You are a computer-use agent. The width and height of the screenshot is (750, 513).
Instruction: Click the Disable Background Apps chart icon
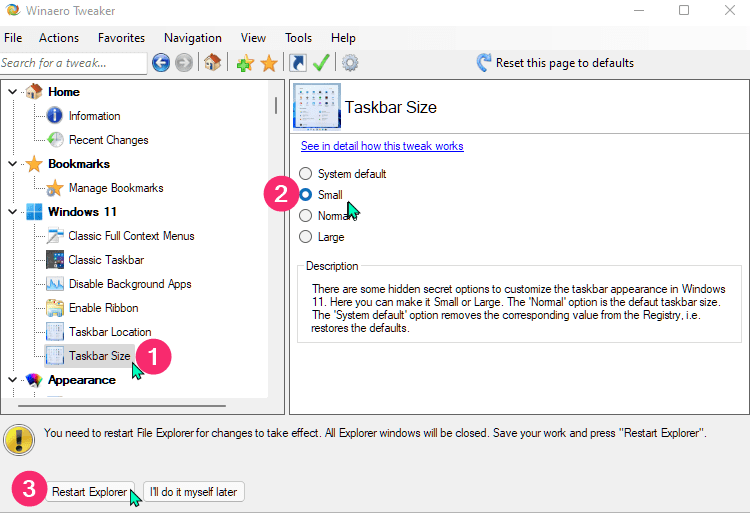click(x=55, y=284)
